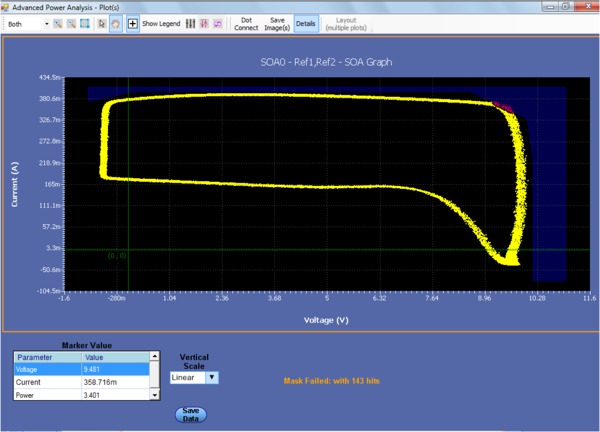Toggle Show Legend in the toolbar
The width and height of the screenshot is (600, 432).
[162, 23]
